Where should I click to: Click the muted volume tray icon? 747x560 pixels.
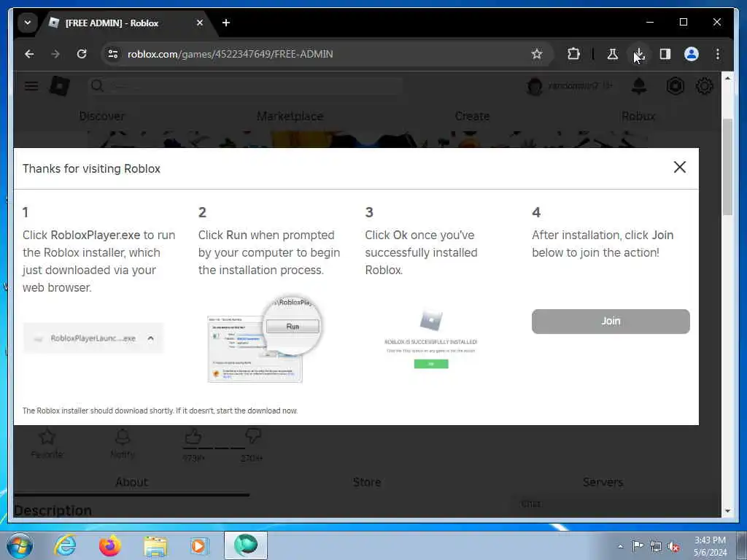[673, 546]
